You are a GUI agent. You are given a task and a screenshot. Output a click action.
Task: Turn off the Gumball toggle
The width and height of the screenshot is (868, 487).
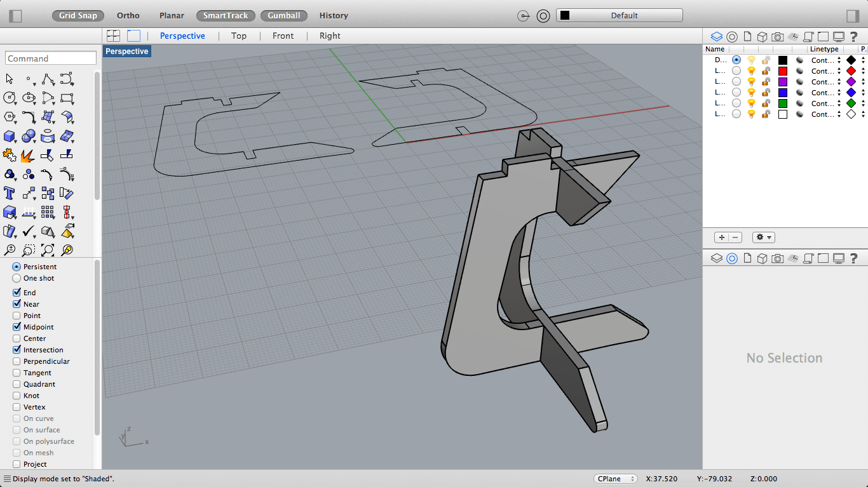tap(283, 16)
